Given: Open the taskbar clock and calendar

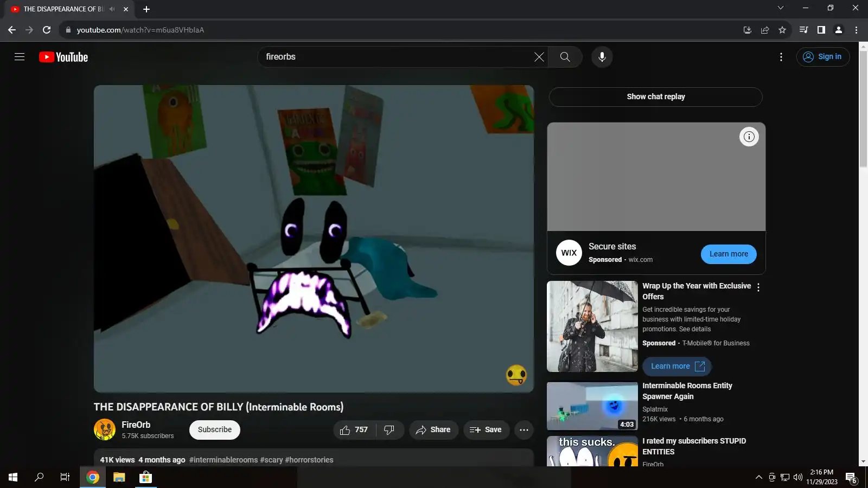Looking at the screenshot, I should [x=822, y=477].
